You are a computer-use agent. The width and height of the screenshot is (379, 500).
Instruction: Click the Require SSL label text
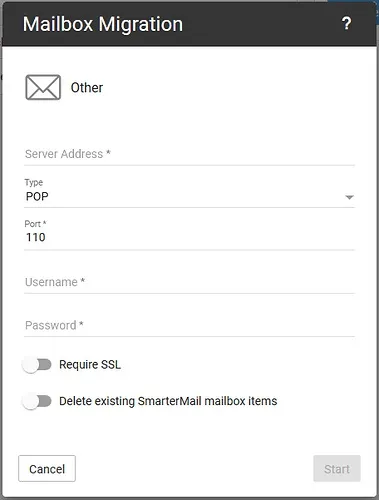(x=90, y=365)
